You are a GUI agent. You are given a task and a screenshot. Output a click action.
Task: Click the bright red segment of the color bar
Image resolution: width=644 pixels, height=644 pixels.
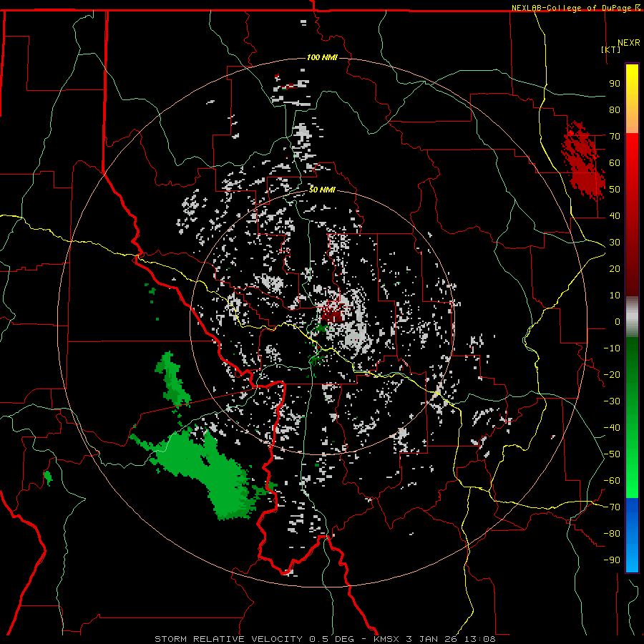tap(632, 165)
